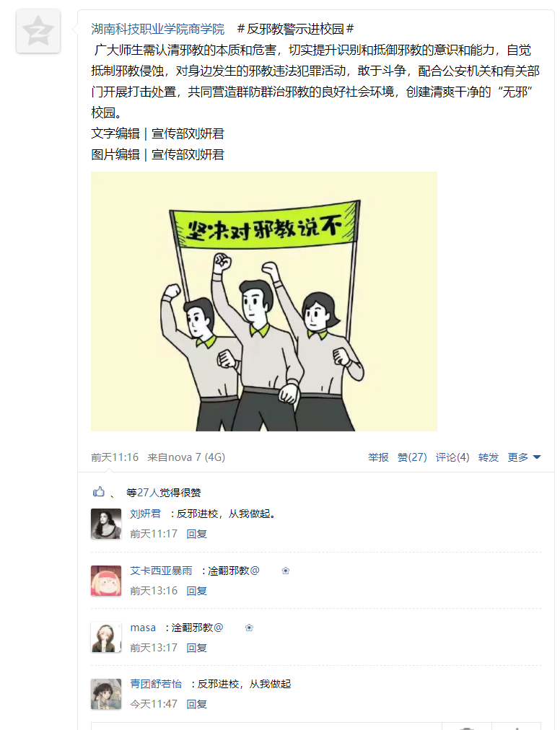Click the star profile avatar icon
This screenshot has width=560, height=730.
coord(38,31)
